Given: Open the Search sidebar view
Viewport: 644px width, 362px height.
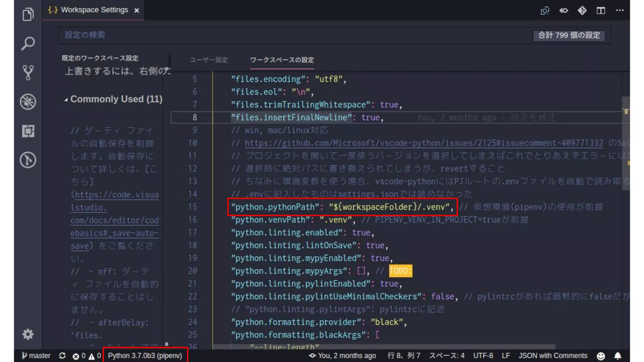Looking at the screenshot, I should [x=28, y=43].
